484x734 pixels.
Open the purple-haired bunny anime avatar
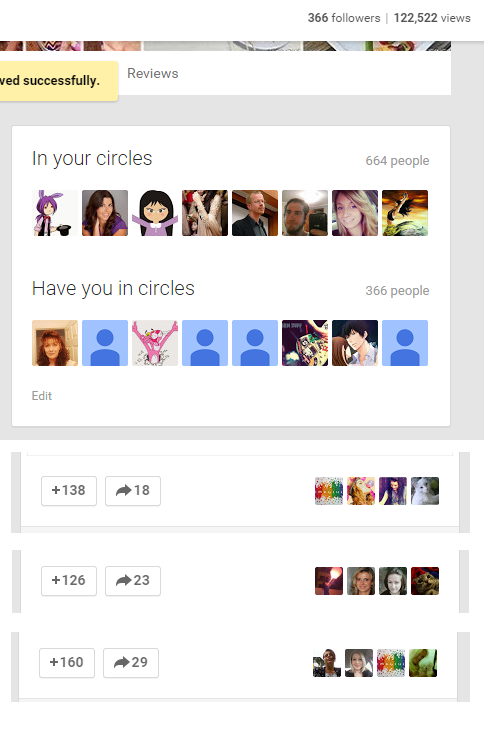pyautogui.click(x=55, y=213)
